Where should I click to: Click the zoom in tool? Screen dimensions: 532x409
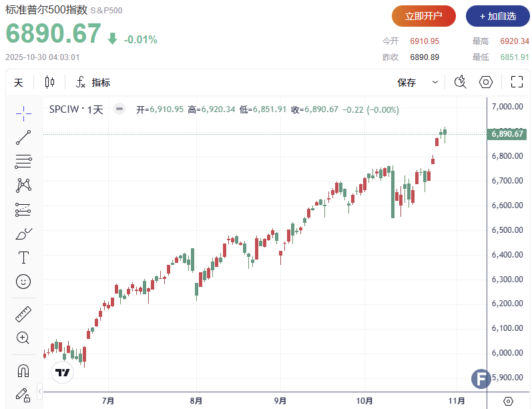click(23, 338)
